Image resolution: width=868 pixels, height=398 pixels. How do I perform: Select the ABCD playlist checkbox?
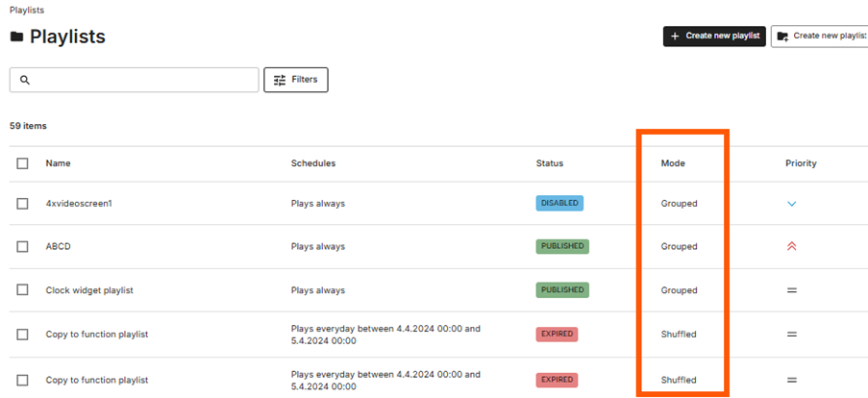[22, 246]
